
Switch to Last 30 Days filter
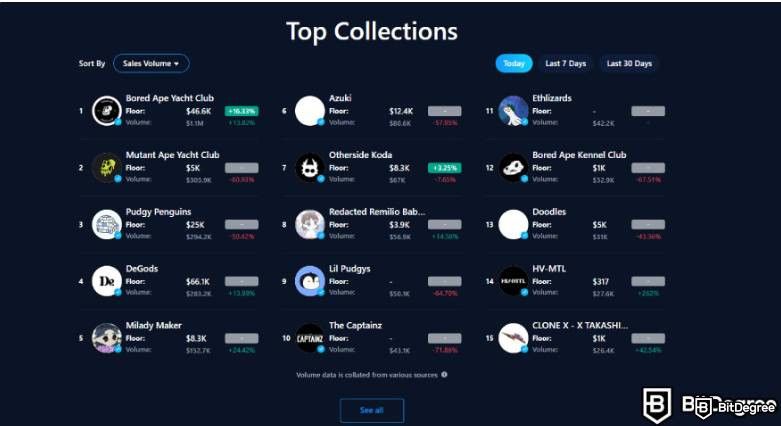point(629,64)
